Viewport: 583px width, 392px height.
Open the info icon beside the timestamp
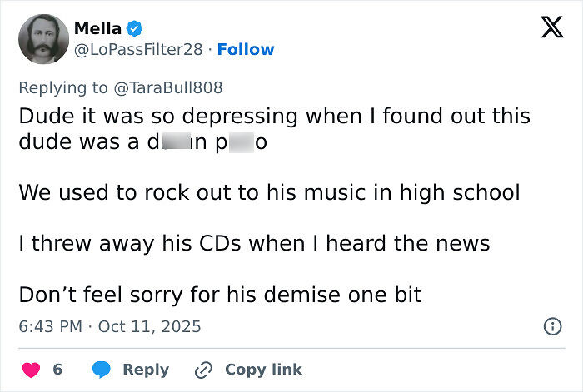[551, 326]
